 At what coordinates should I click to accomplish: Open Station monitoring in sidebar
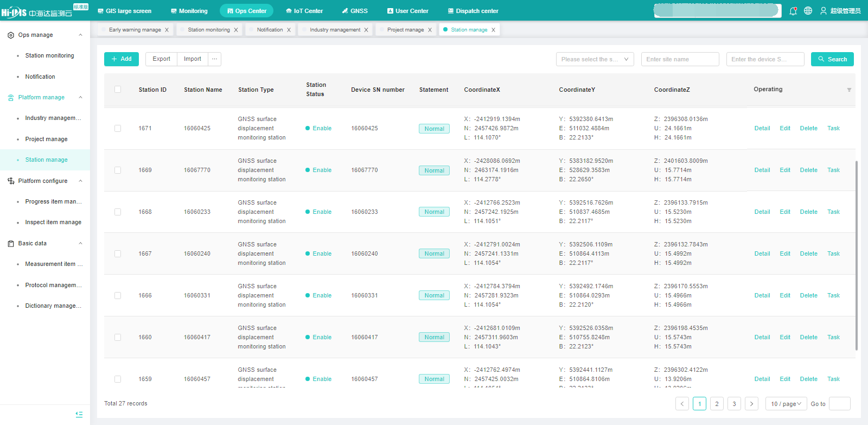click(49, 56)
